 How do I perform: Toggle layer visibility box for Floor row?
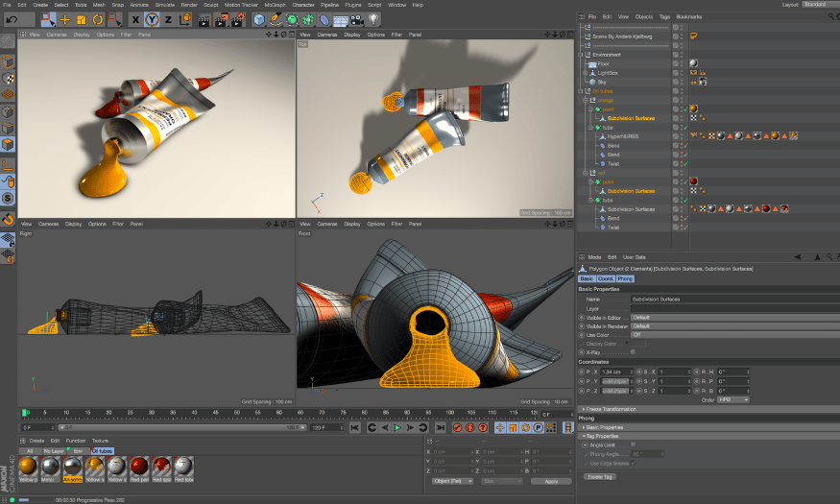676,63
